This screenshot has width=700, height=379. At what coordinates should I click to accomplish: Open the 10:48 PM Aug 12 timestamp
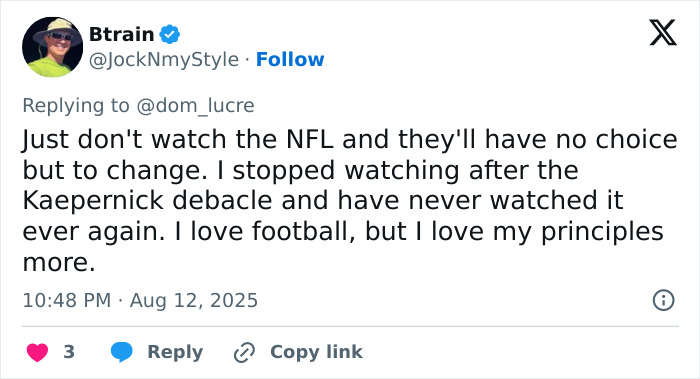coord(140,300)
